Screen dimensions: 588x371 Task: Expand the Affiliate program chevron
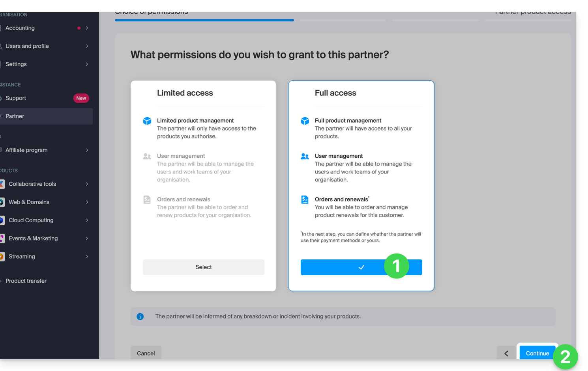(87, 150)
